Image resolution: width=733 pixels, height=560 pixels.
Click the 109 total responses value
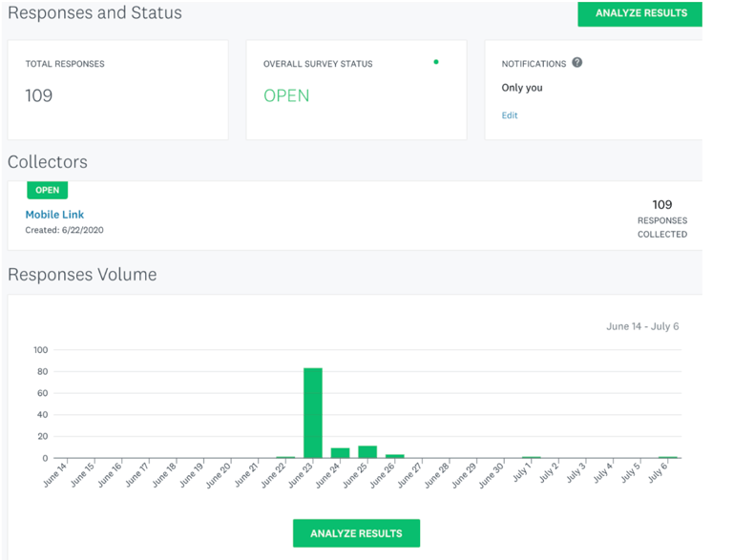tap(39, 95)
